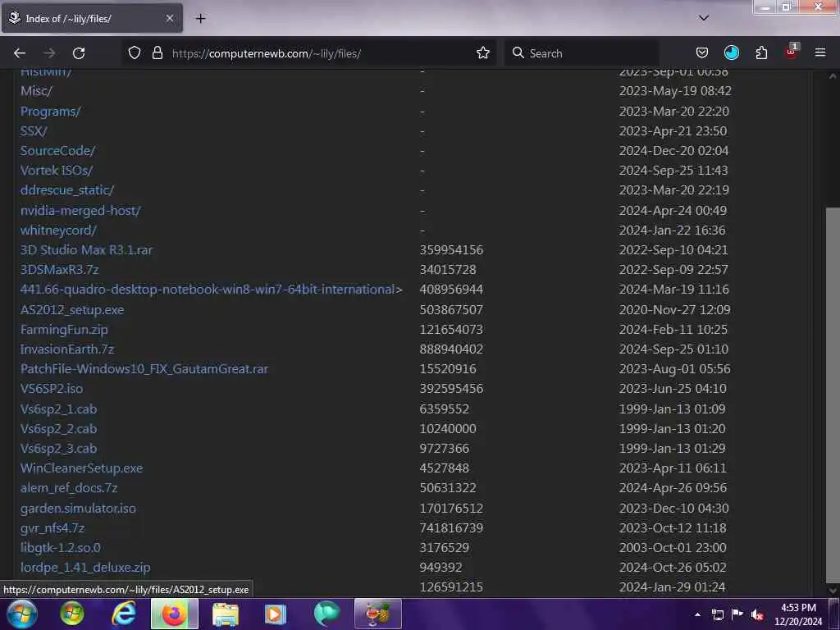Reload the page with the refresh icon
The height and width of the screenshot is (630, 840).
coord(79,53)
